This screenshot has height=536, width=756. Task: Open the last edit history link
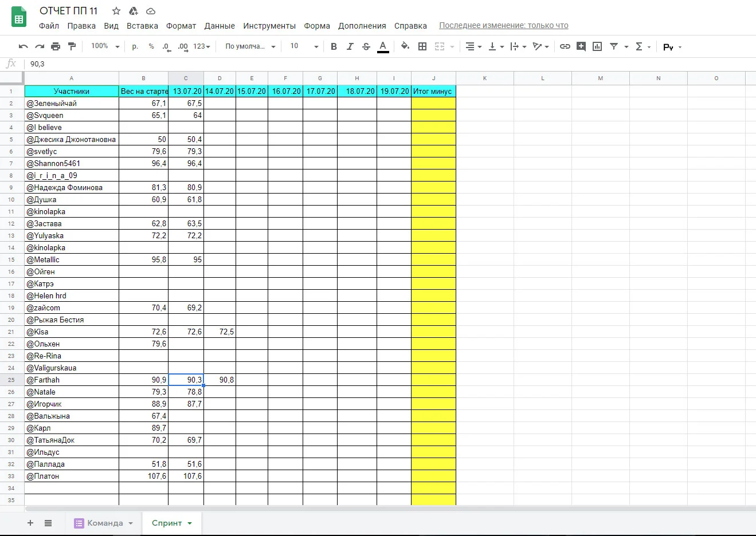[504, 25]
